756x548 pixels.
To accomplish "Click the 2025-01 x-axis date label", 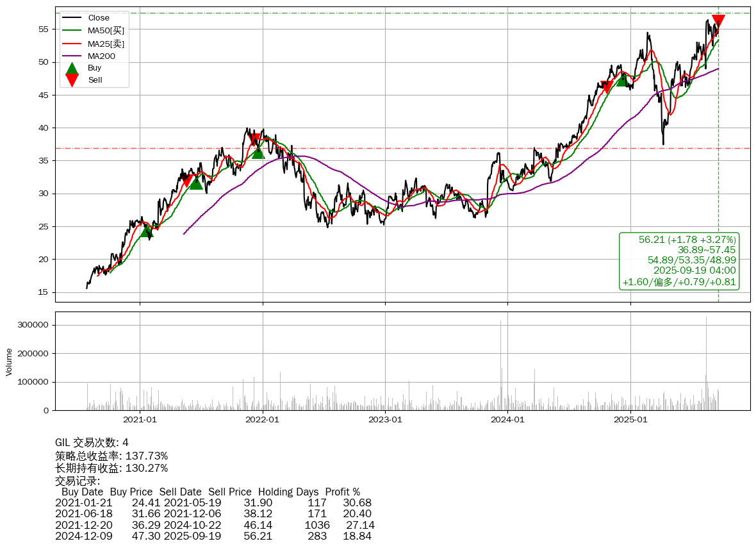I will coord(630,420).
